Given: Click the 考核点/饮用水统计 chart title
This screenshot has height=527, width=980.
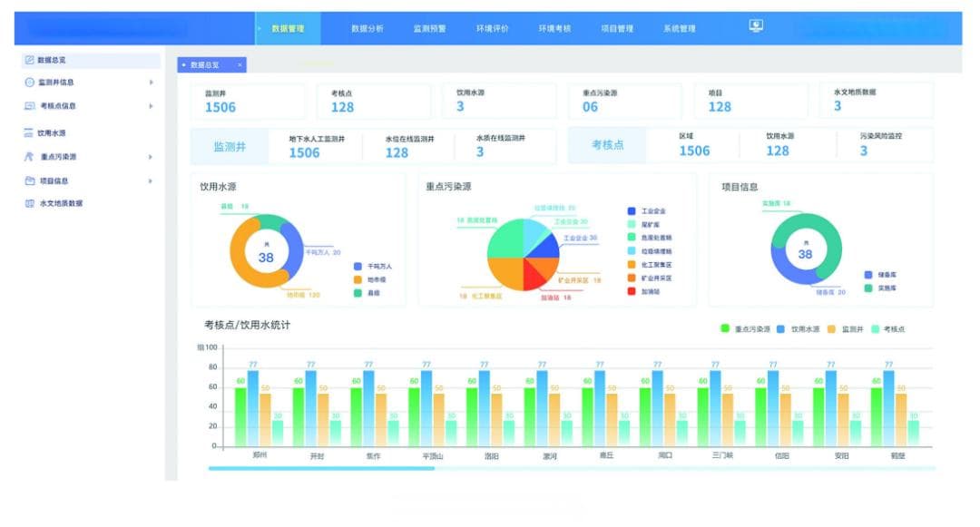Looking at the screenshot, I should (x=247, y=326).
